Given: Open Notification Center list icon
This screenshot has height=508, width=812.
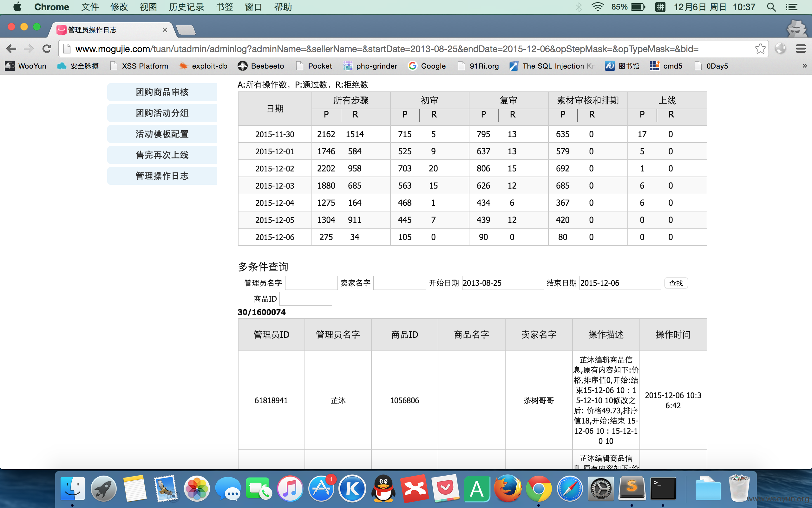Looking at the screenshot, I should tap(791, 7).
